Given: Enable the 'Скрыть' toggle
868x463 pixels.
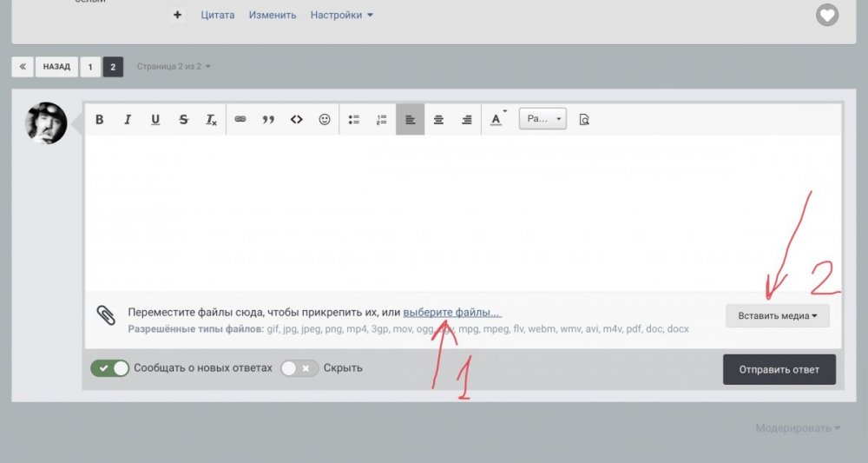Looking at the screenshot, I should 299,367.
